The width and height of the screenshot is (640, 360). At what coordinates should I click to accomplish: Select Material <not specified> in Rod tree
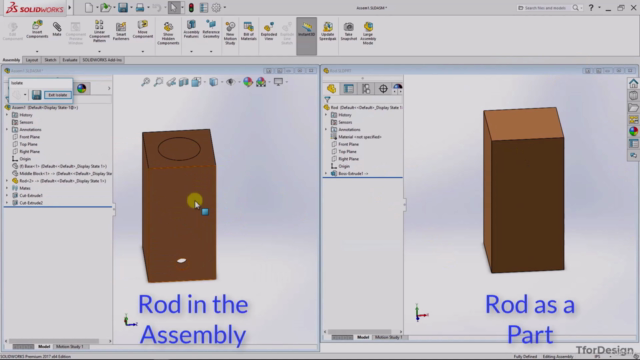pos(356,137)
